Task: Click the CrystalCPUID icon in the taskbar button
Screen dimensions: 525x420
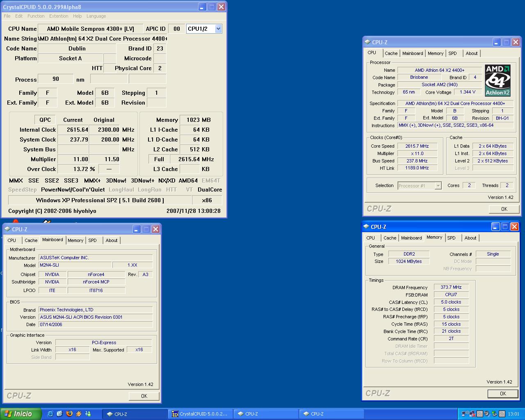Action: click(175, 414)
